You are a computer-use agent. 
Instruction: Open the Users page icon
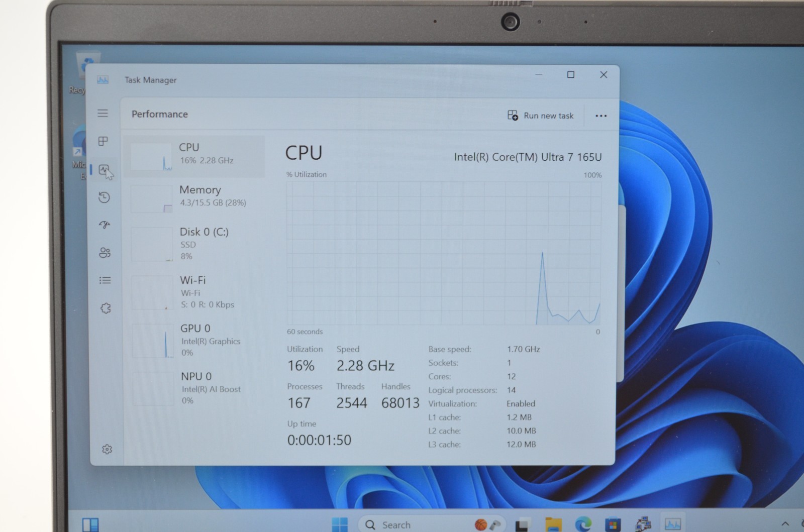pos(105,253)
